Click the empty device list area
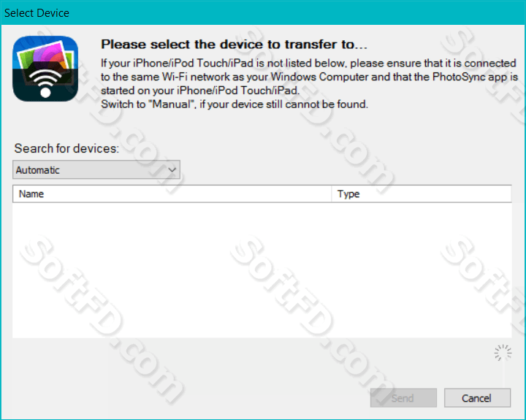Image resolution: width=526 pixels, height=420 pixels. tap(262, 270)
